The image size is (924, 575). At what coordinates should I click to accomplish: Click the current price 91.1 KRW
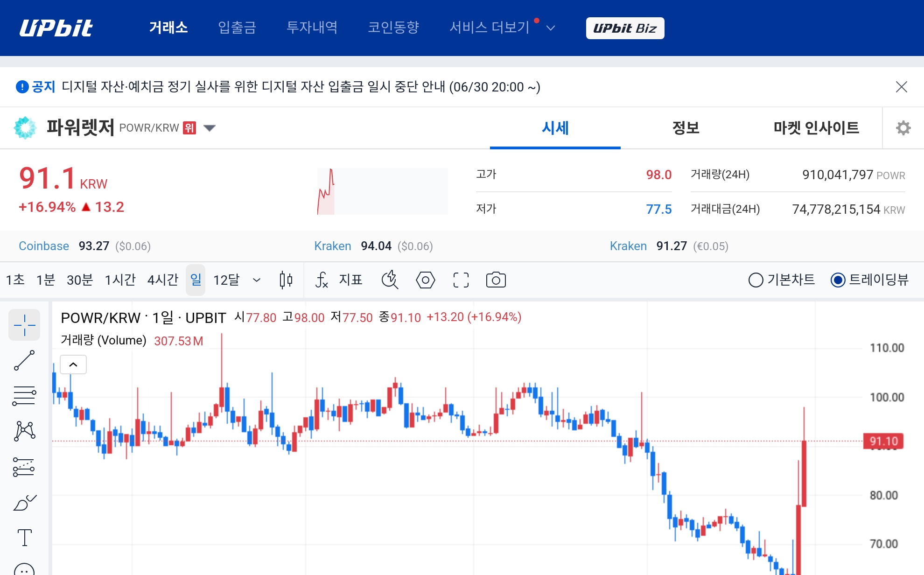pos(63,178)
